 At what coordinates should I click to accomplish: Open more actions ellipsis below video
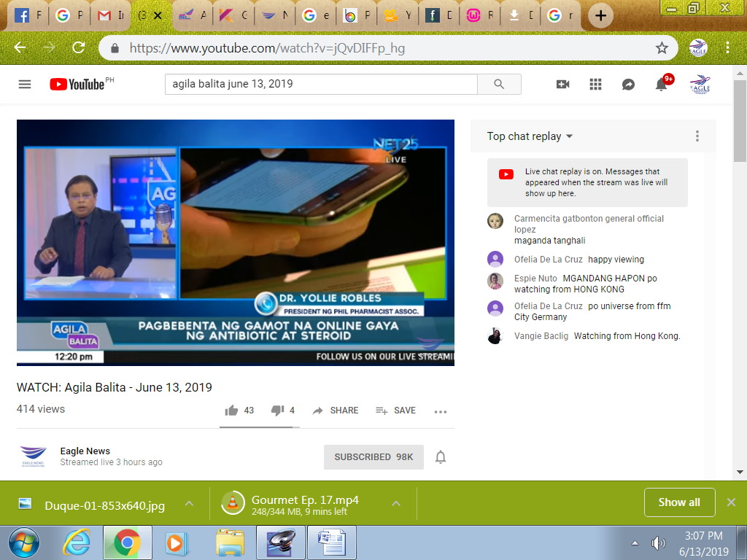click(440, 411)
